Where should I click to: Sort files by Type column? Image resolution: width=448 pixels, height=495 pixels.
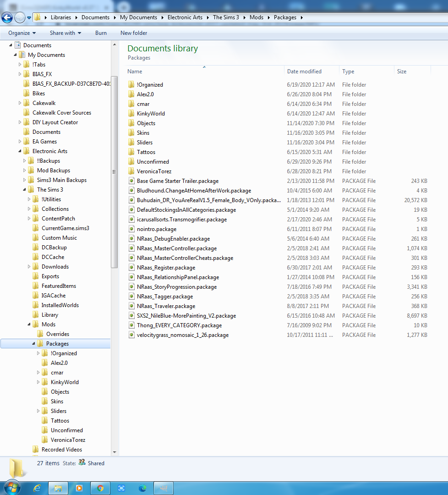pos(366,71)
